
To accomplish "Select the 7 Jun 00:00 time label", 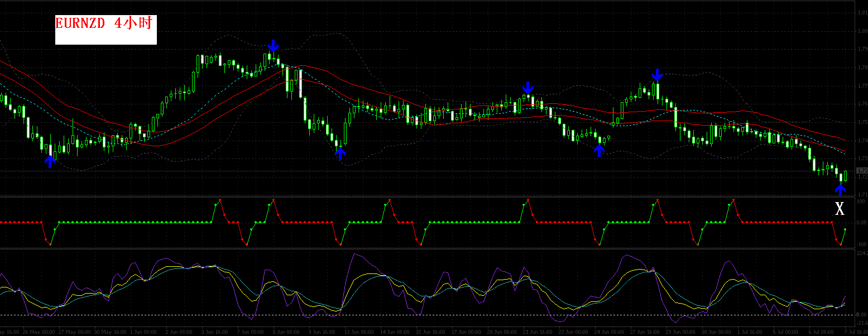I will pos(250,332).
